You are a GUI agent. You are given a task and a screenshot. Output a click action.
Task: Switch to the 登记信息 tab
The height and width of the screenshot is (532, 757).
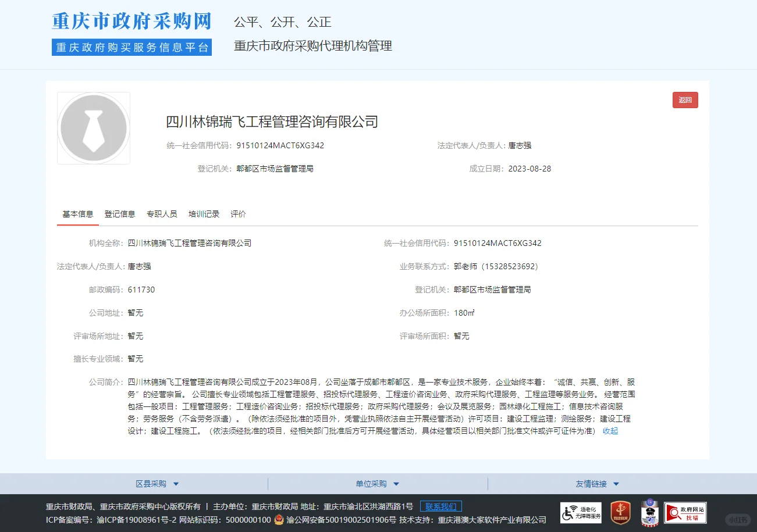tap(120, 214)
